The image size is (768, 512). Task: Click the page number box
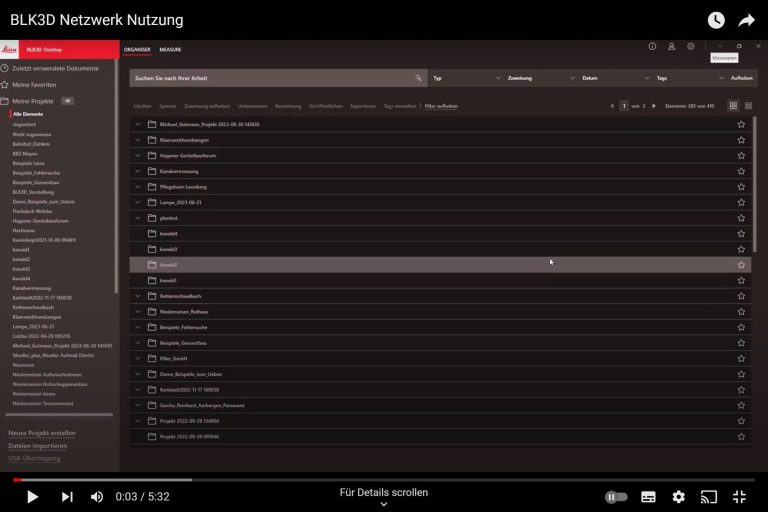click(624, 106)
